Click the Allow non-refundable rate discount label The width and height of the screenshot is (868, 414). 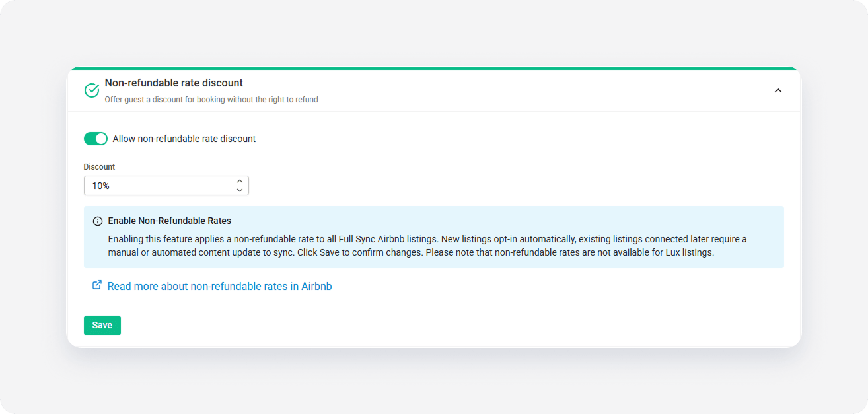(184, 139)
